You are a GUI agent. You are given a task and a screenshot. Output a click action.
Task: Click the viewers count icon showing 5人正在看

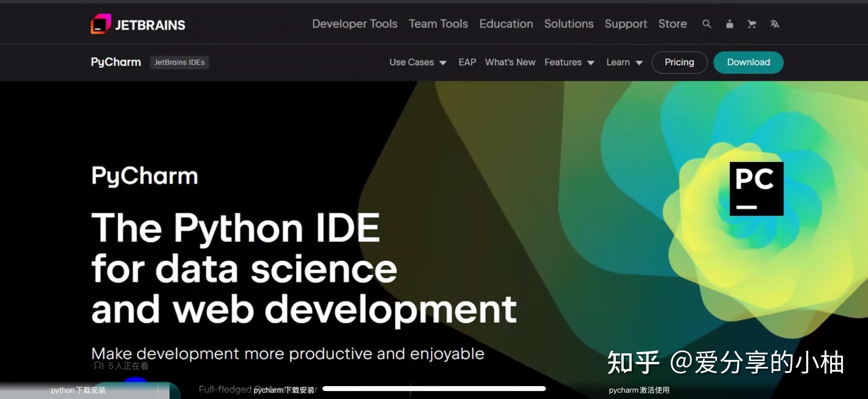(x=99, y=365)
